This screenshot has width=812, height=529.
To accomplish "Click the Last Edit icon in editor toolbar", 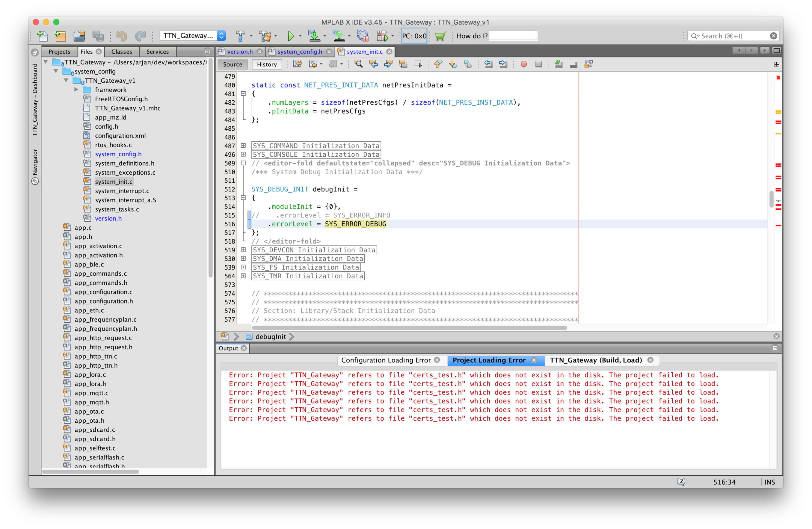I will pyautogui.click(x=297, y=64).
